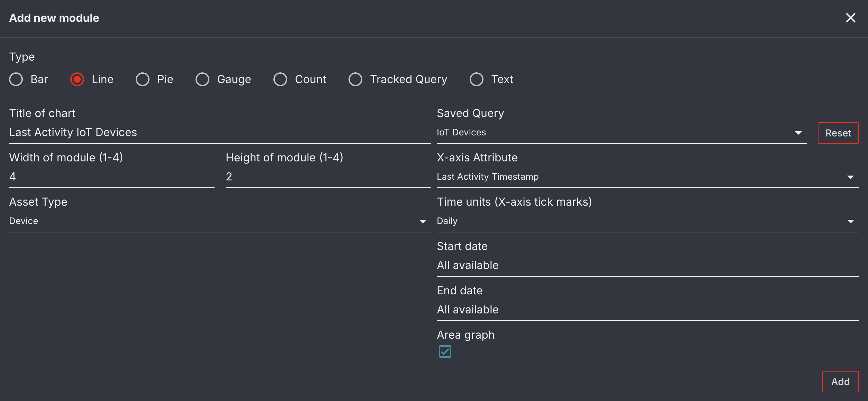Open the Time units dropdown
This screenshot has width=868, height=401.
click(x=648, y=221)
